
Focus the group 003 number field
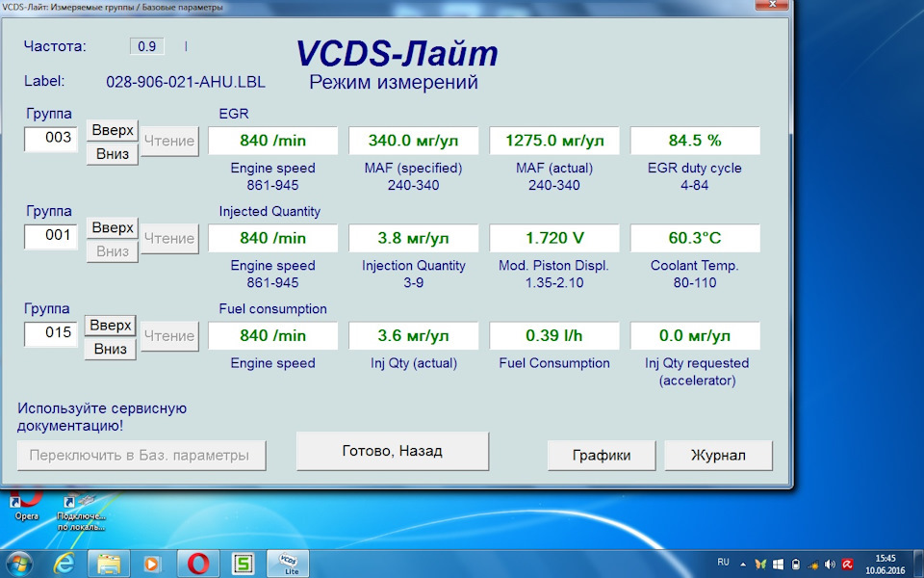click(51, 139)
